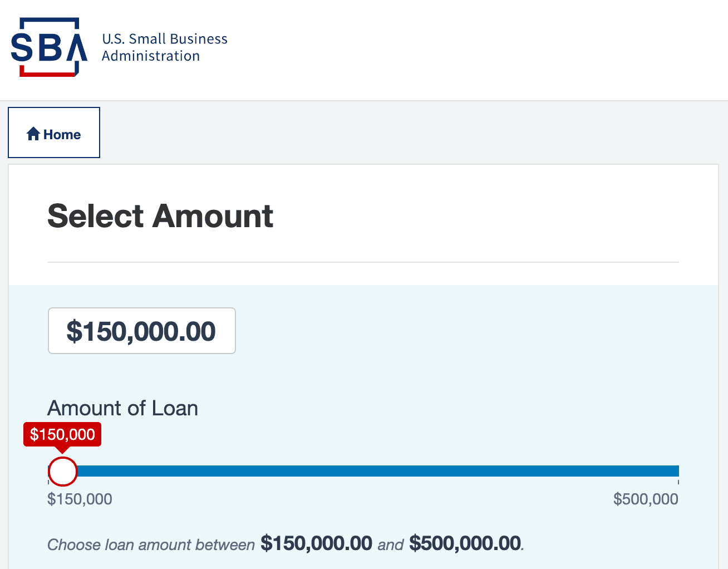Focus the $150,000.00 amount input field
This screenshot has width=728, height=569.
pos(142,331)
